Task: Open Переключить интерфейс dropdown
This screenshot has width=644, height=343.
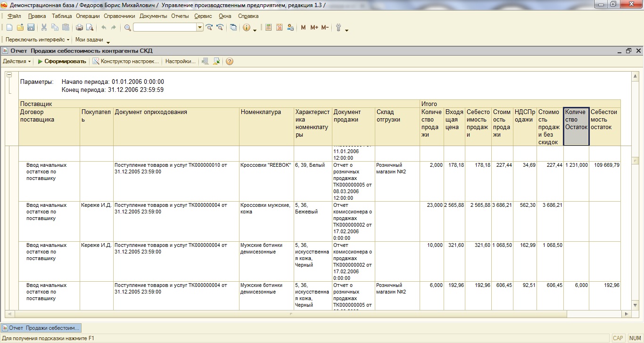Action: point(37,40)
